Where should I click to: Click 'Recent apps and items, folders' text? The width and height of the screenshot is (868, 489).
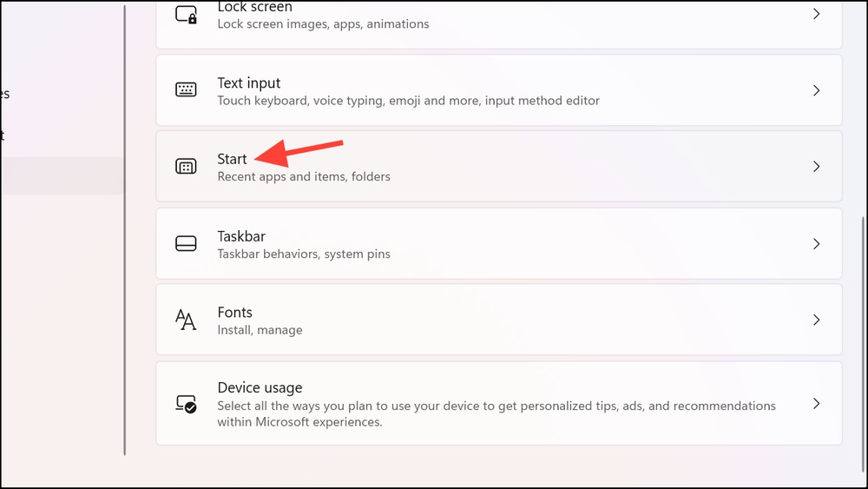(x=304, y=176)
